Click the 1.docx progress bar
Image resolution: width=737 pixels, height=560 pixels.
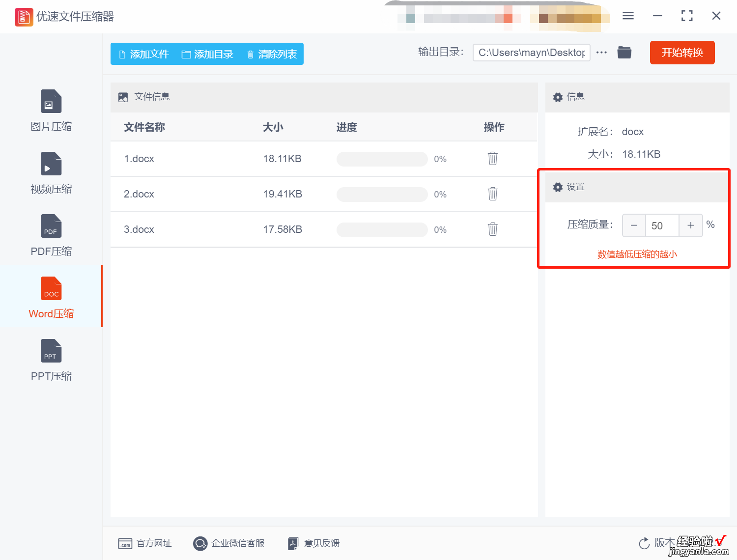[382, 159]
